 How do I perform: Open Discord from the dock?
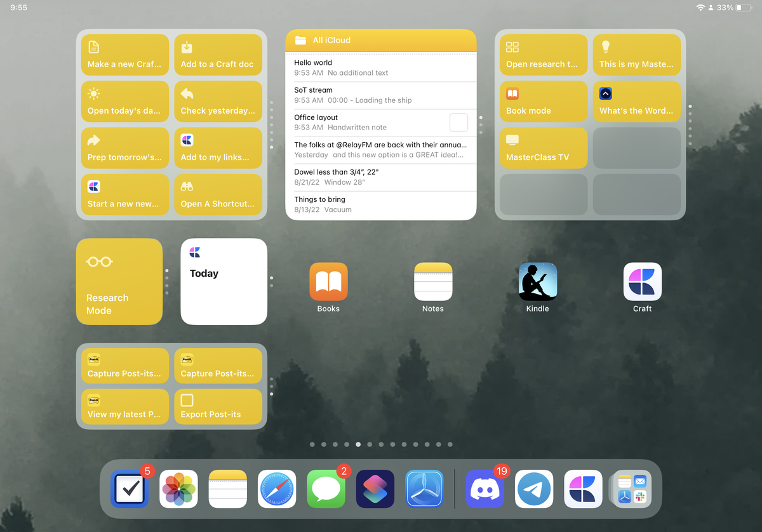(x=485, y=489)
